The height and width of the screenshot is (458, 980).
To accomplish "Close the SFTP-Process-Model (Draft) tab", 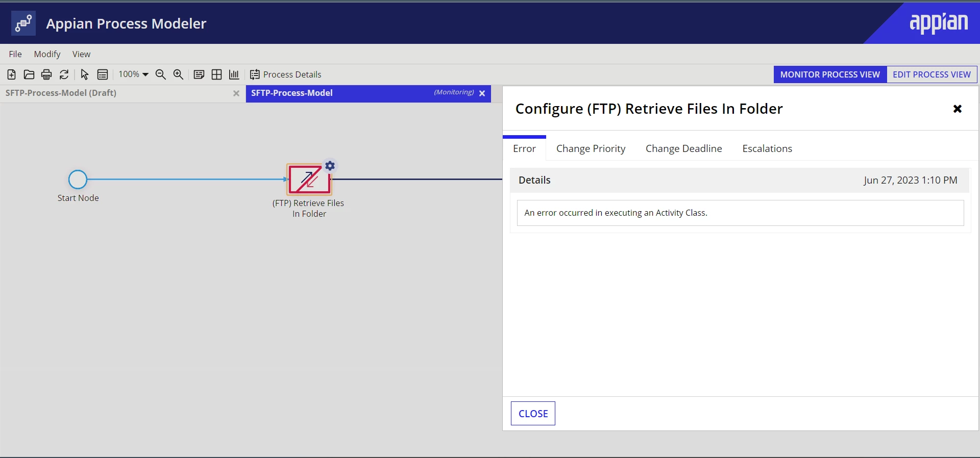I will coord(236,93).
